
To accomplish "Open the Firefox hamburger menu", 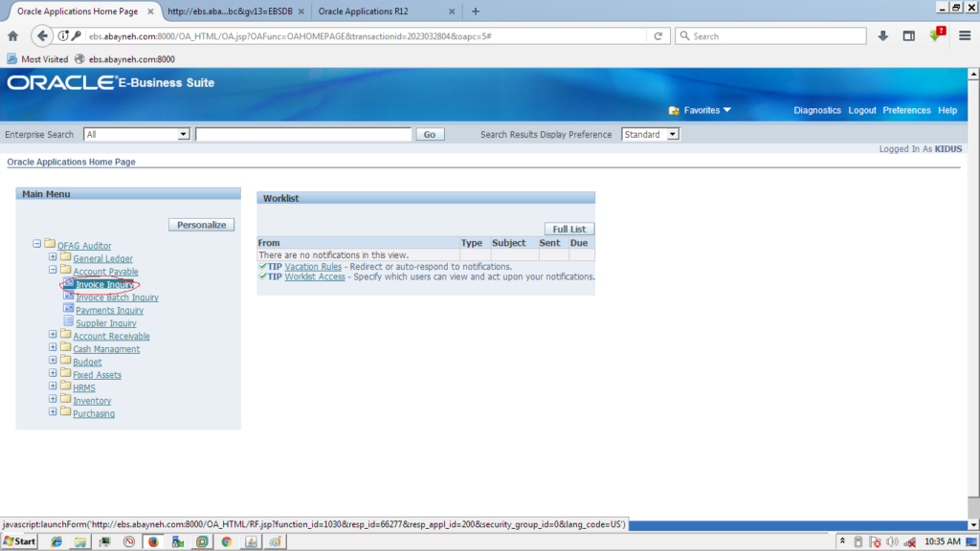I will point(965,36).
